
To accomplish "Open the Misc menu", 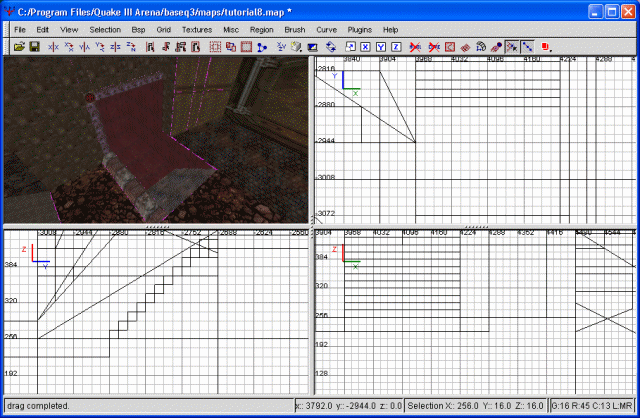I will [231, 30].
